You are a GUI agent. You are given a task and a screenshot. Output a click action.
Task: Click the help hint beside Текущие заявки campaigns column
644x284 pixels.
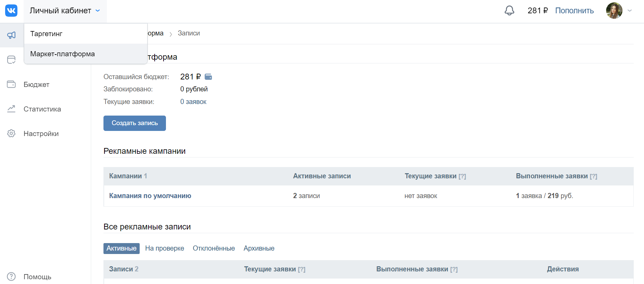(462, 176)
